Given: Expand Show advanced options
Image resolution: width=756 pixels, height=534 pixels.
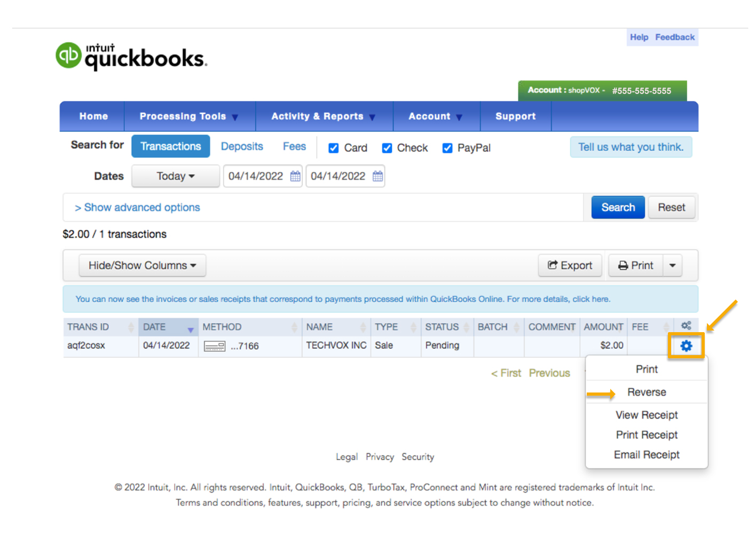Looking at the screenshot, I should point(137,207).
